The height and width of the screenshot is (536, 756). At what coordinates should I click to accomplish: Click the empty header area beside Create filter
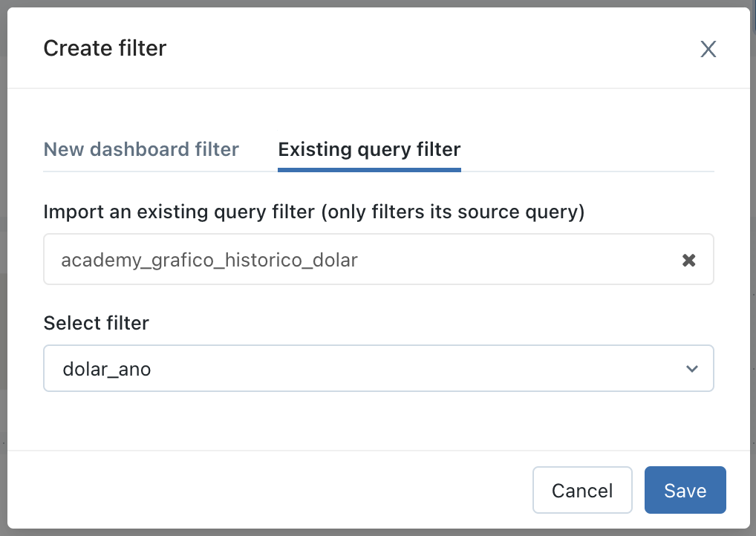[431, 49]
